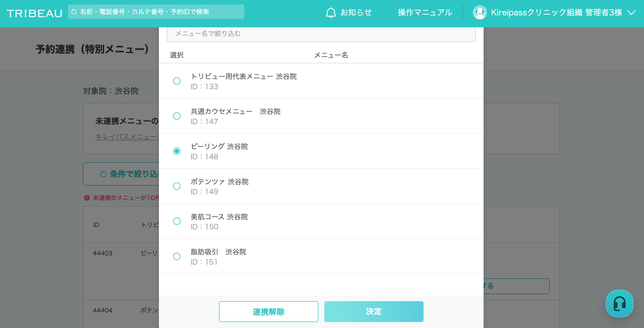Select the ポテンツァ 渋谷院 radio button

click(177, 186)
